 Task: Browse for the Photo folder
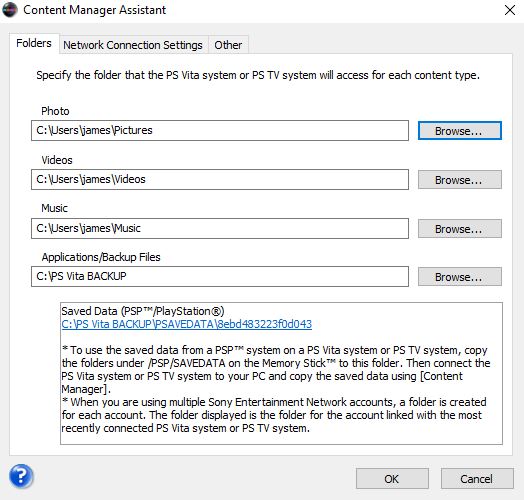(460, 131)
